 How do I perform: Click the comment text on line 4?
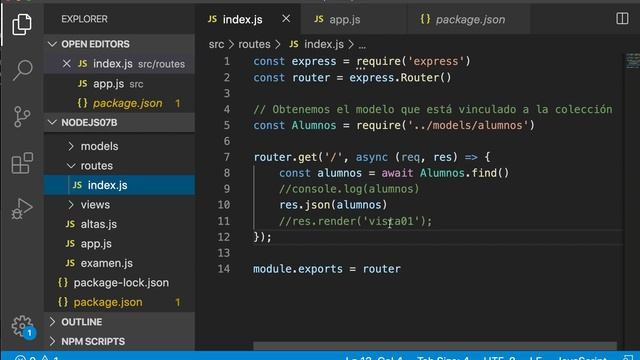click(x=433, y=109)
